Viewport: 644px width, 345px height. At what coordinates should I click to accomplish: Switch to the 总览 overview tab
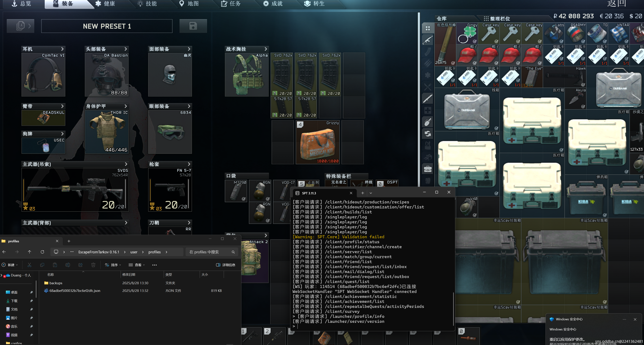(x=21, y=4)
